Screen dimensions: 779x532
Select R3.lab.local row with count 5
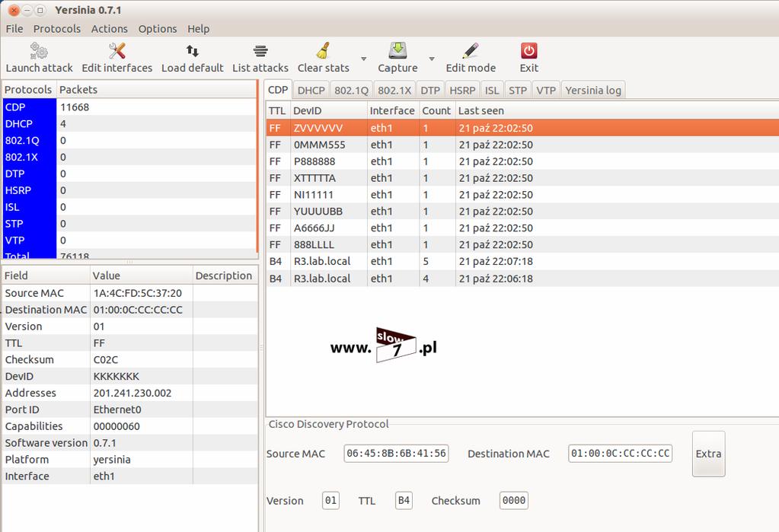click(x=522, y=261)
